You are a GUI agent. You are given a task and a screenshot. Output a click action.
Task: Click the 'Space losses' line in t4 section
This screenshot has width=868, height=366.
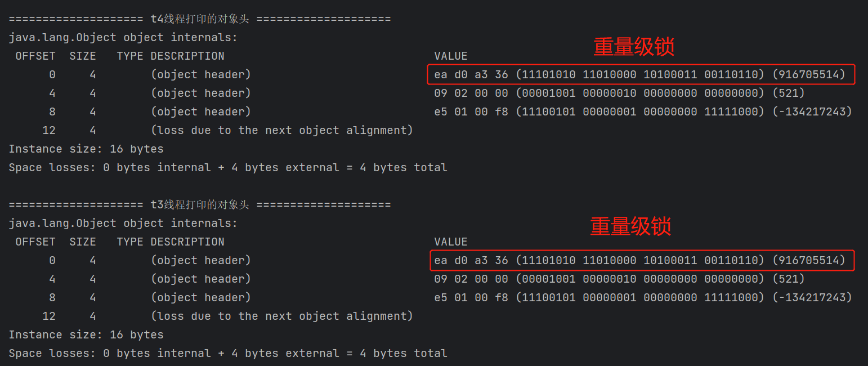coord(228,167)
